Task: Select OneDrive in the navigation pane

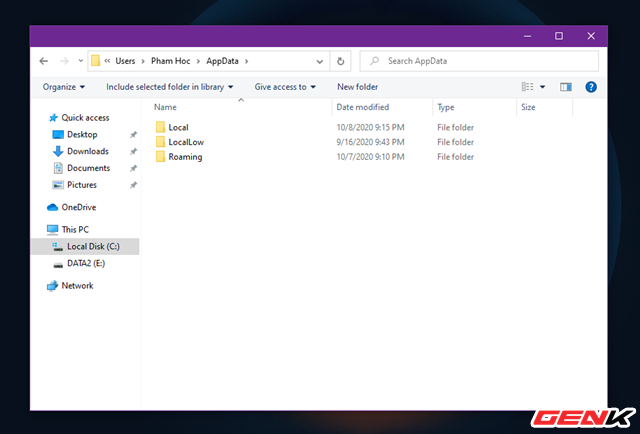Action: pyautogui.click(x=77, y=207)
